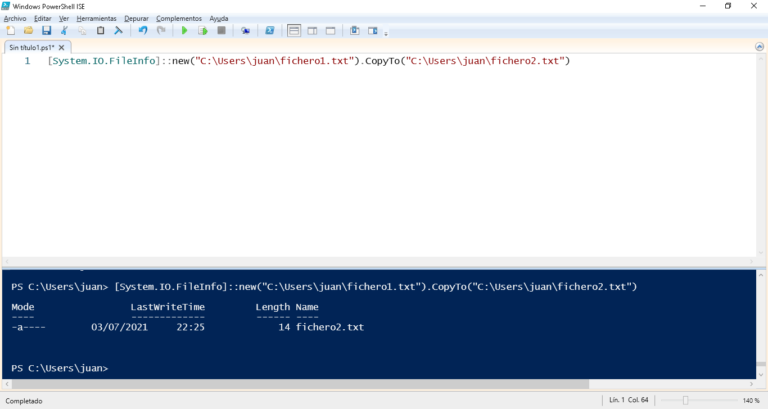768x409 pixels.
Task: Click the Lín. 1 Col. 64 indicator
Action: [x=628, y=400]
